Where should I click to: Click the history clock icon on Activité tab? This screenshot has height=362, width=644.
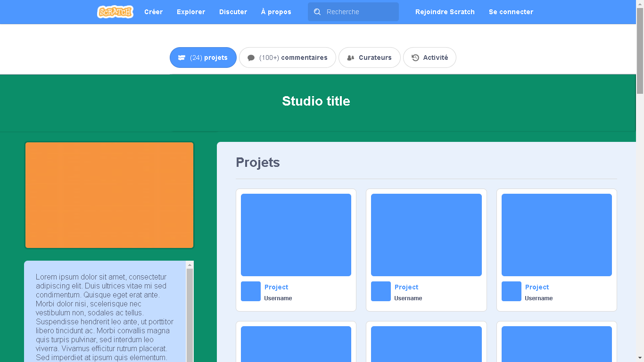[415, 57]
